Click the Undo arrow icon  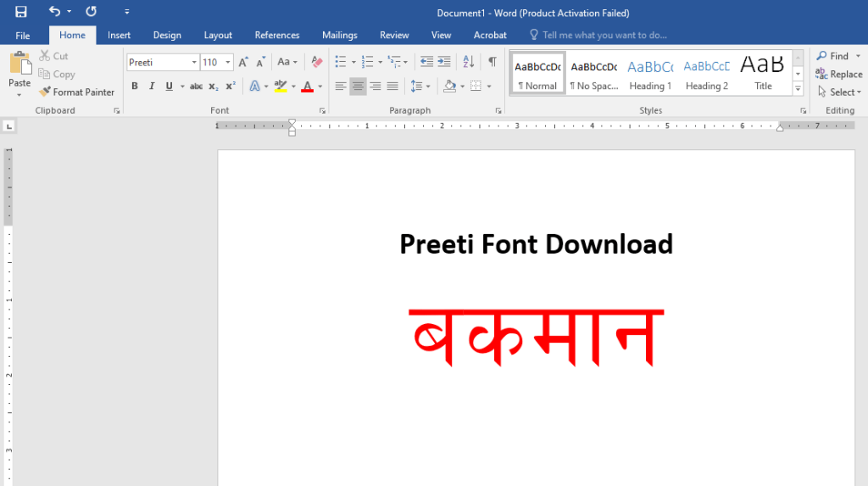(54, 11)
